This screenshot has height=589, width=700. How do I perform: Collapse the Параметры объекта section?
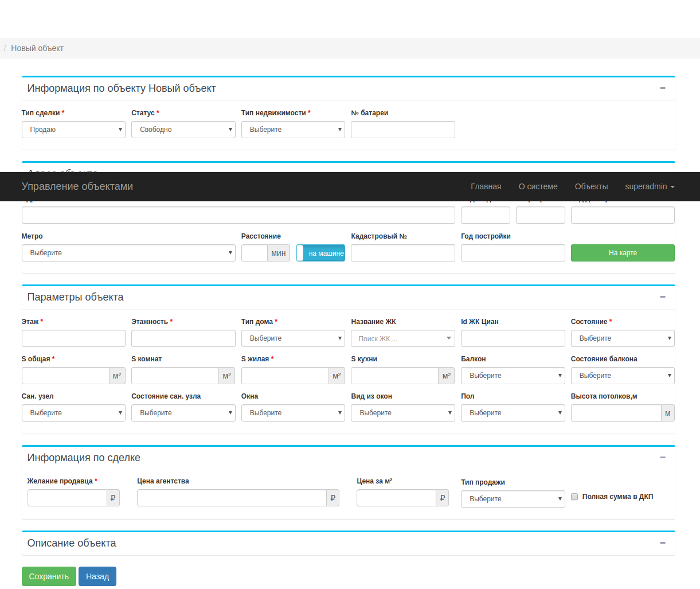662,297
